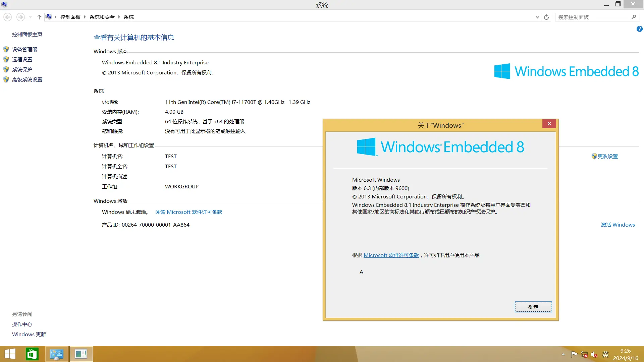The height and width of the screenshot is (362, 644).
Task: Expand the address bar navigation dropdown
Action: coord(537,17)
